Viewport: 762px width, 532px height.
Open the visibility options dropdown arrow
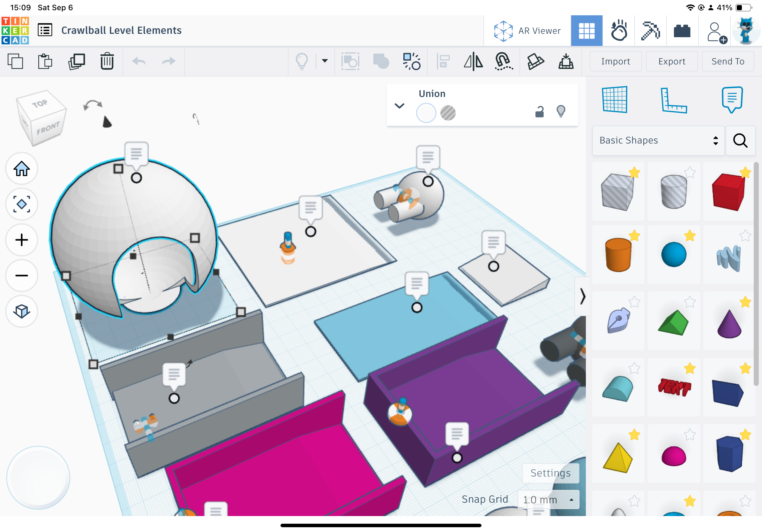325,61
